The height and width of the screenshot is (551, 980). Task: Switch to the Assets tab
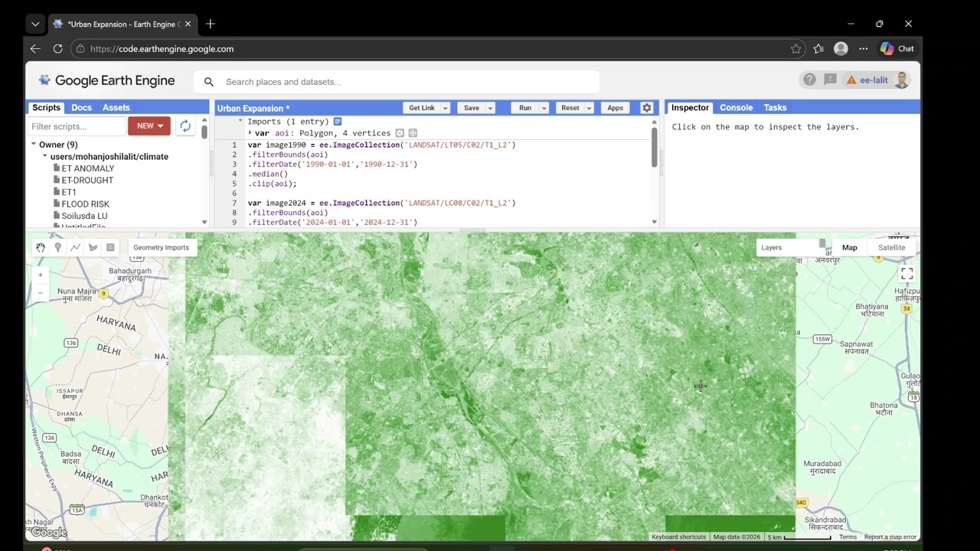click(x=116, y=108)
